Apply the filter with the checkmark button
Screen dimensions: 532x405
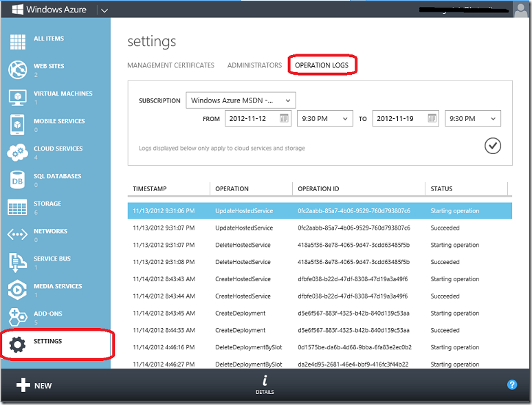tap(493, 146)
